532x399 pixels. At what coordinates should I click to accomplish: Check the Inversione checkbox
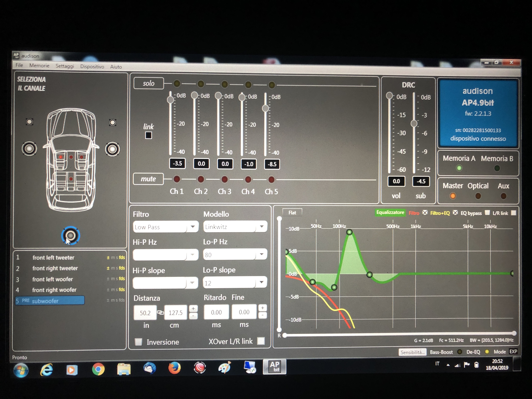pyautogui.click(x=138, y=342)
